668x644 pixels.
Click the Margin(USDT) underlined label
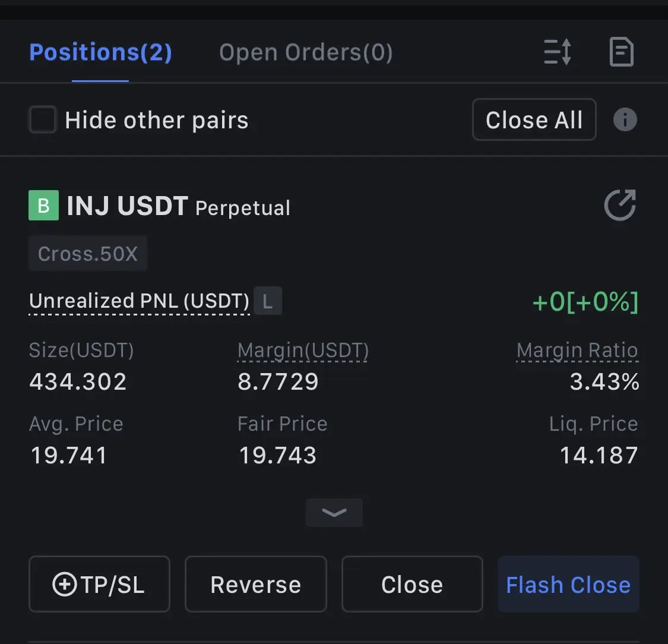tap(303, 351)
